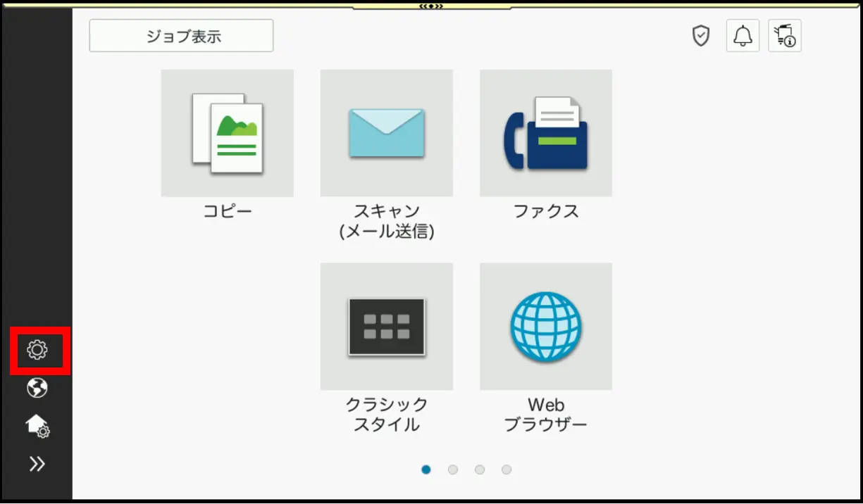Click the security shield status icon
The width and height of the screenshot is (863, 504).
[700, 36]
